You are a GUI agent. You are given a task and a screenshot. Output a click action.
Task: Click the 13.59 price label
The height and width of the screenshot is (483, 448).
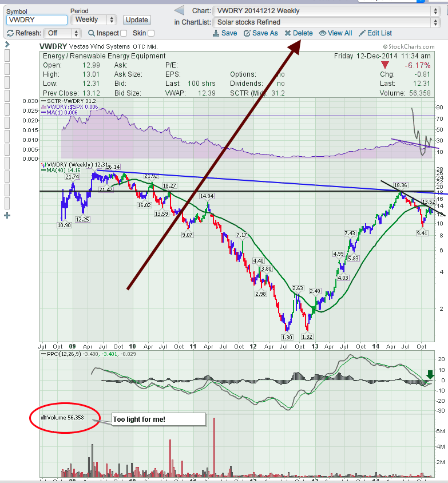tap(161, 214)
